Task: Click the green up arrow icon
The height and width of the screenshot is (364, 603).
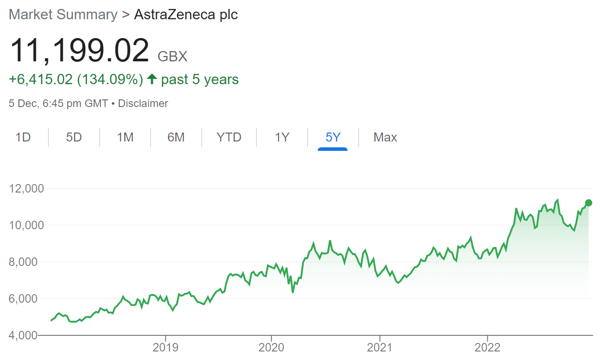Action: [152, 80]
